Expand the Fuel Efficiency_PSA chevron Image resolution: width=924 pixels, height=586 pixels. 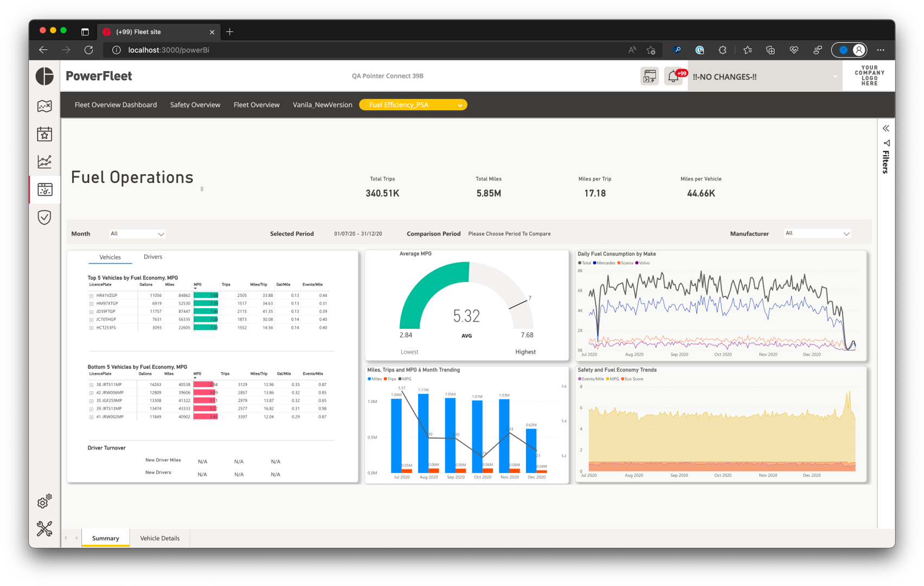tap(460, 105)
